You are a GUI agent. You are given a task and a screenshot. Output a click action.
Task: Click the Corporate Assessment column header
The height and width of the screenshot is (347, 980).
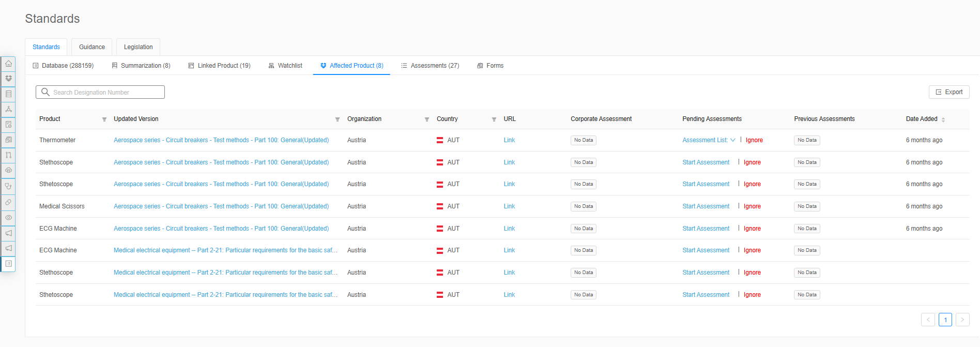(x=601, y=119)
